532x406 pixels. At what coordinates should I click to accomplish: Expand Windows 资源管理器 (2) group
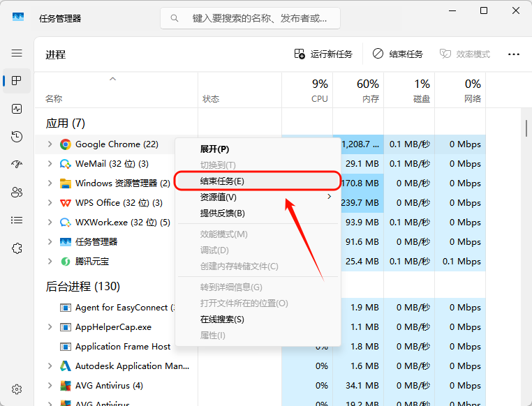(x=50, y=183)
